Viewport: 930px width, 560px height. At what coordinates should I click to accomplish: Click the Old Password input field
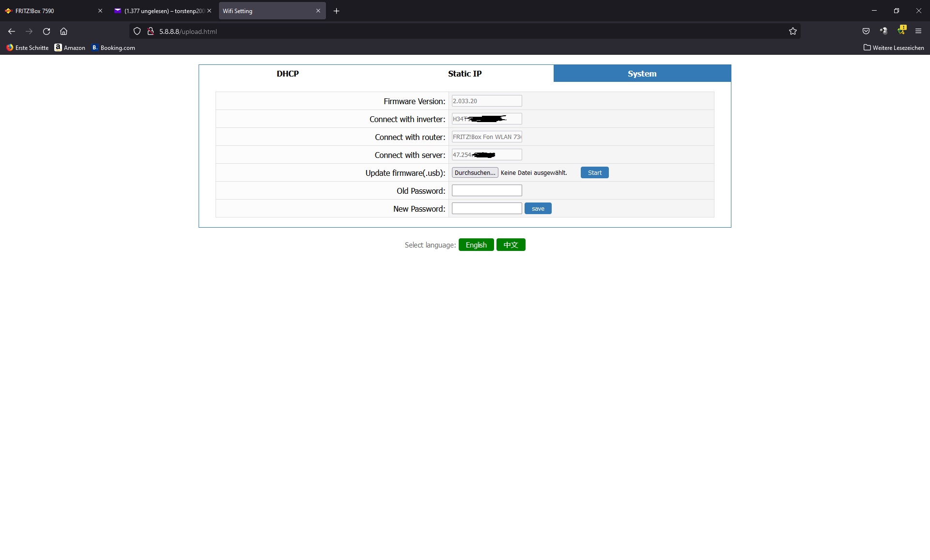(486, 190)
